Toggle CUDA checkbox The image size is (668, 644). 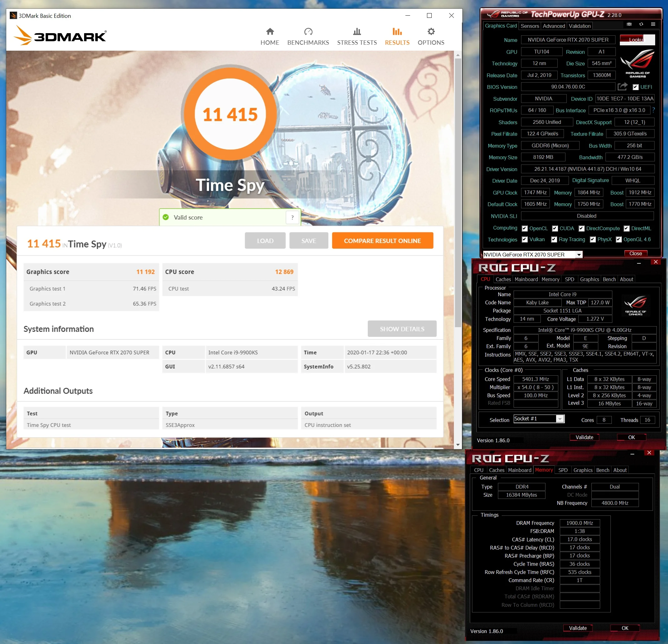tap(555, 229)
